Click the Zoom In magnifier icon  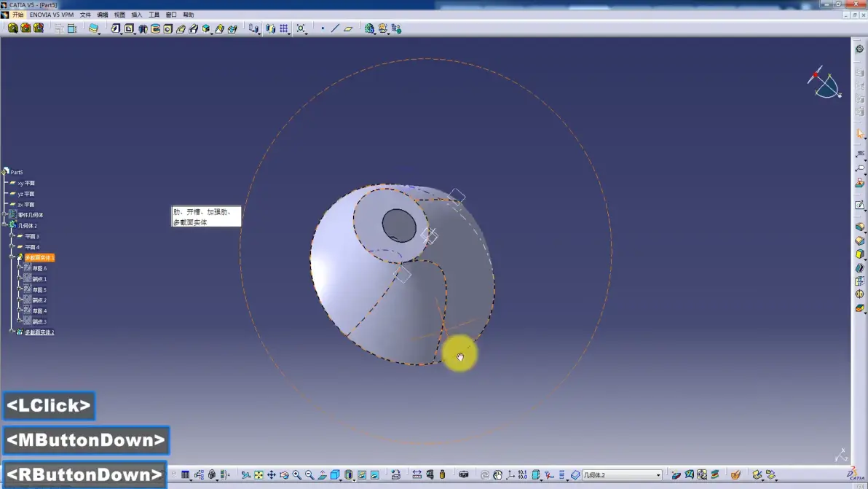click(296, 475)
